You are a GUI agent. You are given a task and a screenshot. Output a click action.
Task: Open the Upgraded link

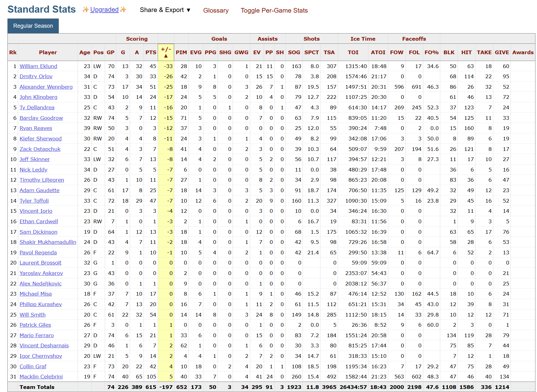pyautogui.click(x=104, y=10)
